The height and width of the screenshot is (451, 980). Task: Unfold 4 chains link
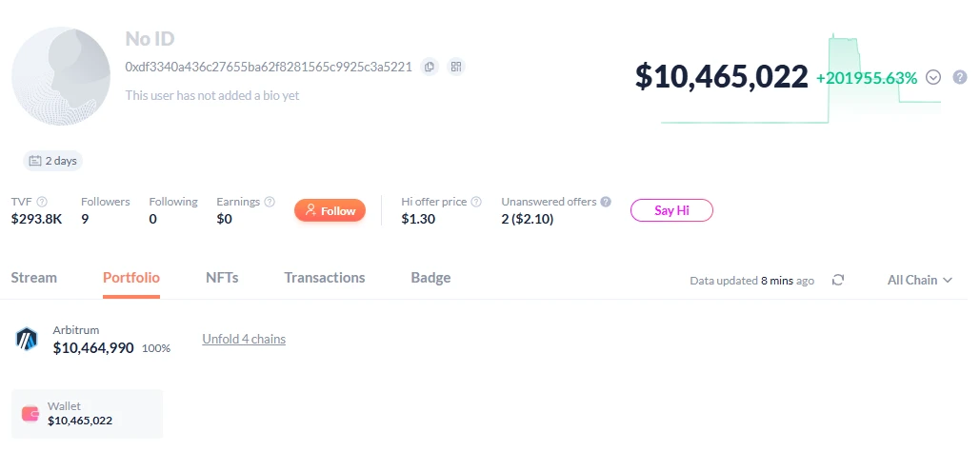click(x=244, y=339)
